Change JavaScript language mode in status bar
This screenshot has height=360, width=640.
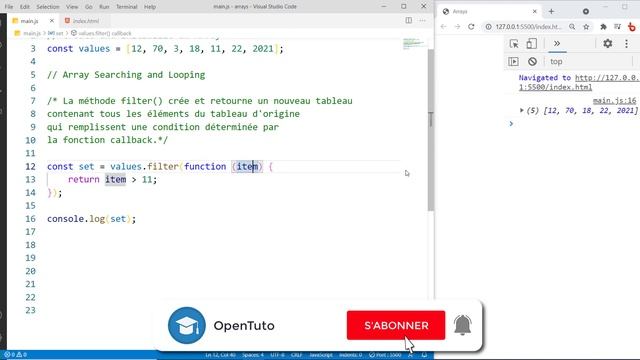click(x=321, y=355)
